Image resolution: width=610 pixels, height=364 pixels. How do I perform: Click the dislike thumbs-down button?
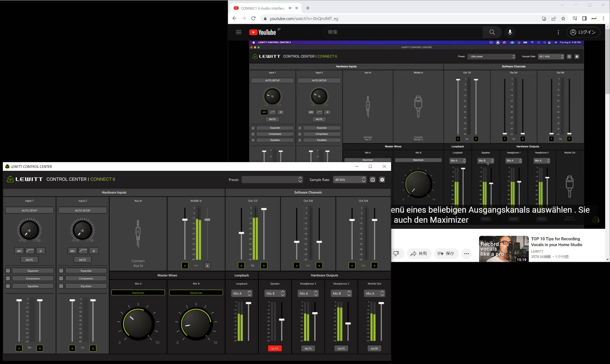[396, 253]
